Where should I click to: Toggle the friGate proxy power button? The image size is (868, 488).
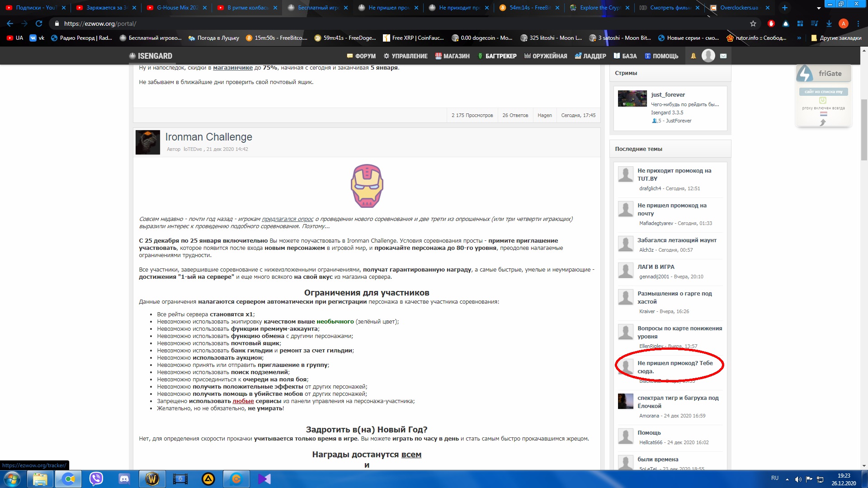click(823, 100)
